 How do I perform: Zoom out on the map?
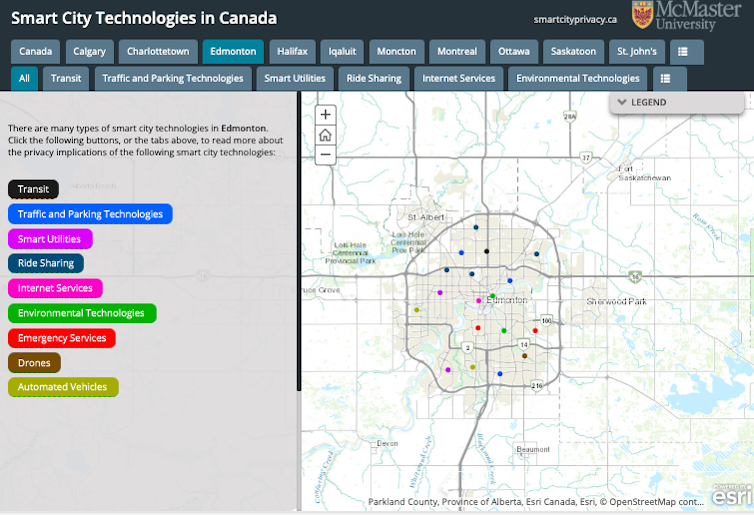325,155
